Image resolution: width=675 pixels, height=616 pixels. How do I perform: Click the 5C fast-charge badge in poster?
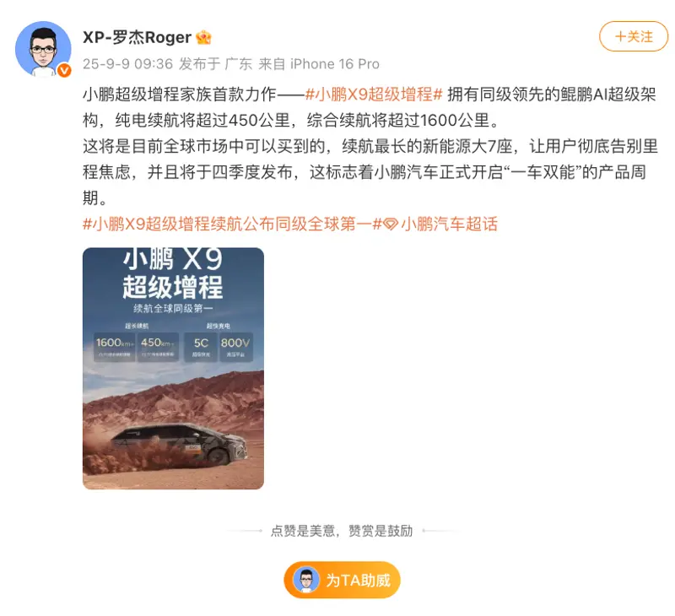pyautogui.click(x=201, y=347)
